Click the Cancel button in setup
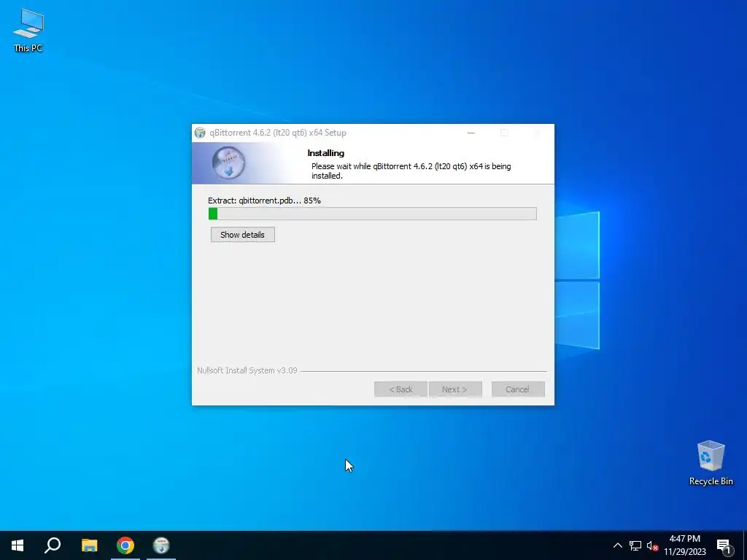Viewport: 747px width, 560px height. [x=518, y=389]
